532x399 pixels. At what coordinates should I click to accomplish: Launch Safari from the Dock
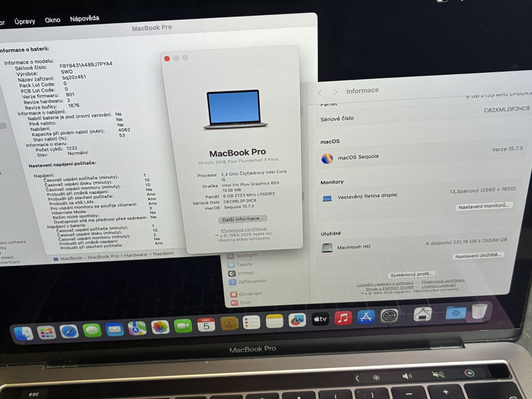coord(69,331)
